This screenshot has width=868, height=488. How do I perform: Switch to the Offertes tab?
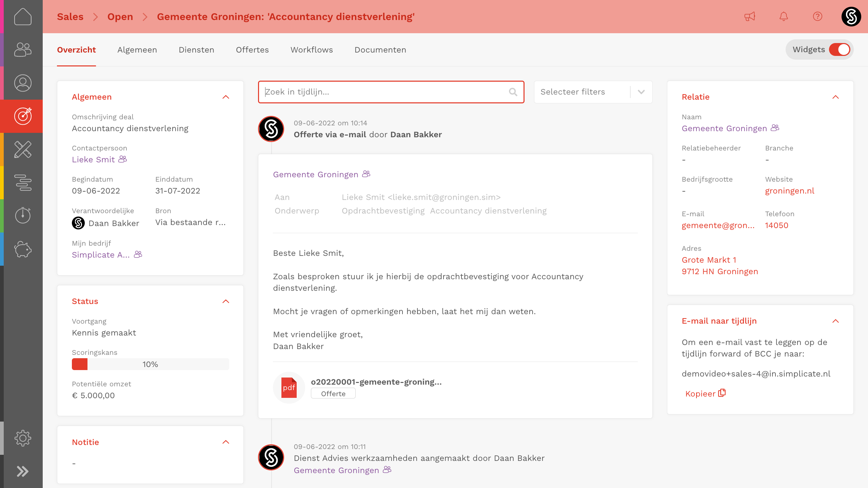(252, 49)
